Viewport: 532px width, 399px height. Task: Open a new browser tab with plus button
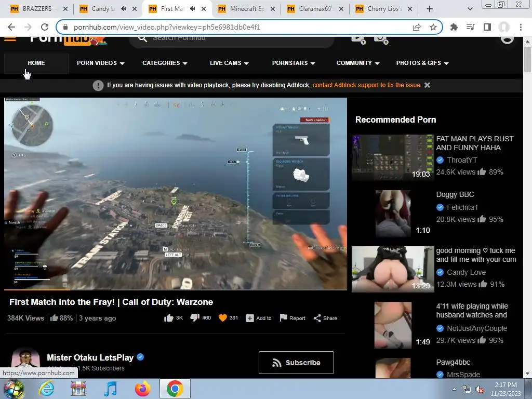click(x=430, y=9)
